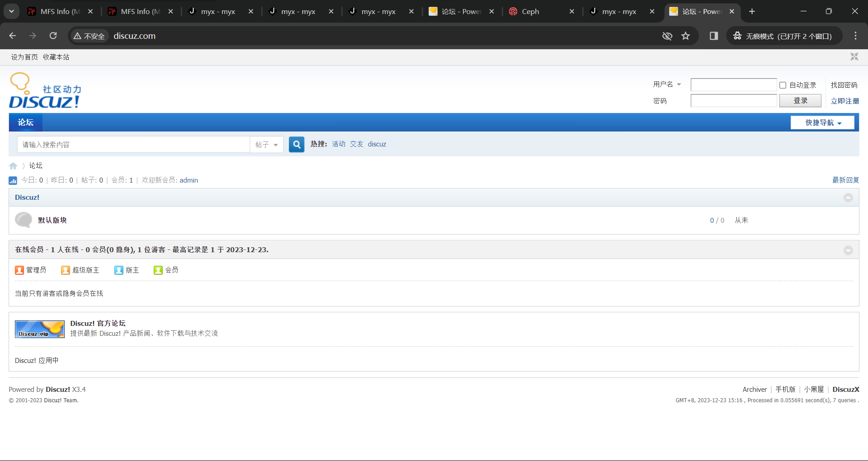Open the forum statistics chart icon
The width and height of the screenshot is (868, 461).
tap(13, 180)
